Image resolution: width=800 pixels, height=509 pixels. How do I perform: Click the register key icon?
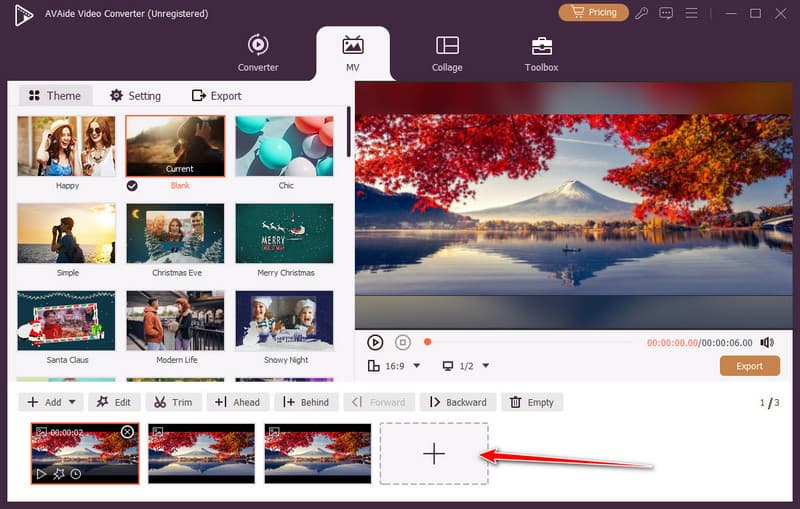[641, 13]
